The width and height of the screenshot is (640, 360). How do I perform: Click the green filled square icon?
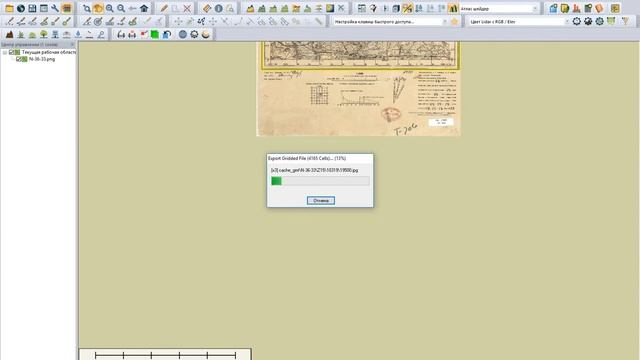tap(155, 35)
